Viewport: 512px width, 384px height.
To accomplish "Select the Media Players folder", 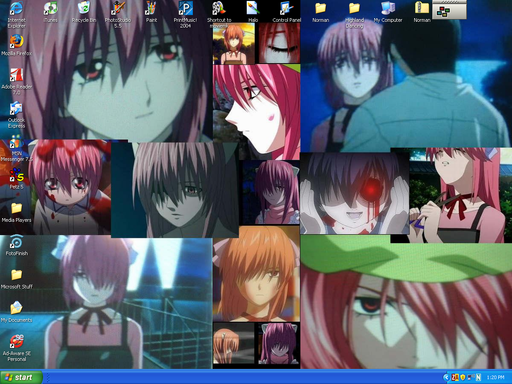I will tap(16, 212).
